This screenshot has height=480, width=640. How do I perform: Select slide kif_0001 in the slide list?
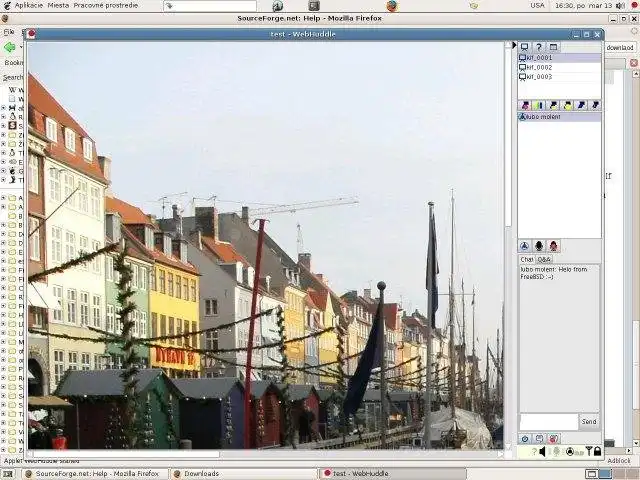[x=539, y=58]
